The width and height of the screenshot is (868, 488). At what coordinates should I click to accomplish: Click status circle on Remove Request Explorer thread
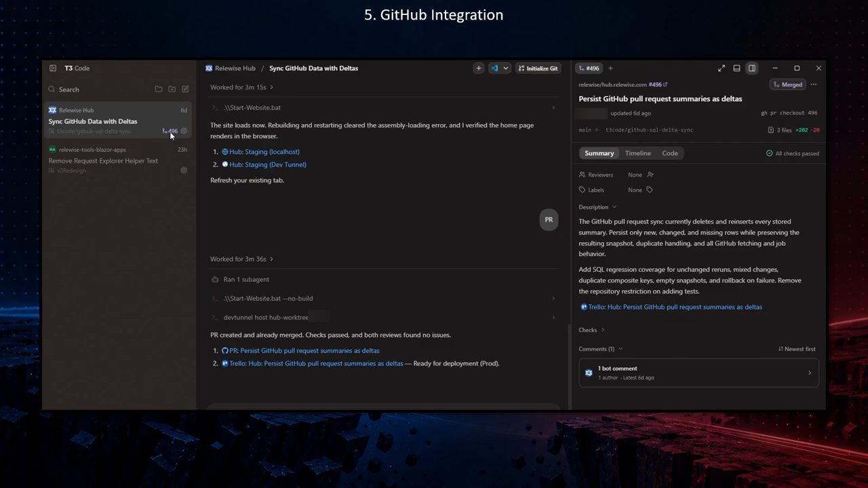pos(184,170)
